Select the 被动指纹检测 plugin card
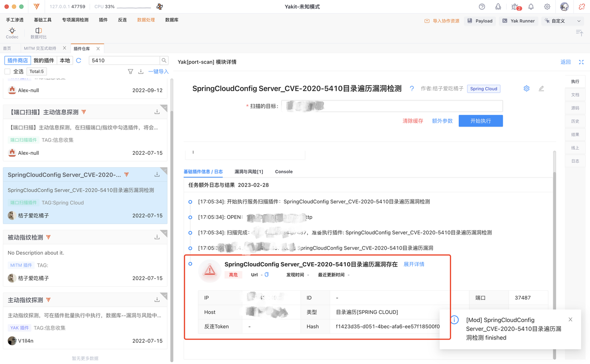 [x=85, y=258]
